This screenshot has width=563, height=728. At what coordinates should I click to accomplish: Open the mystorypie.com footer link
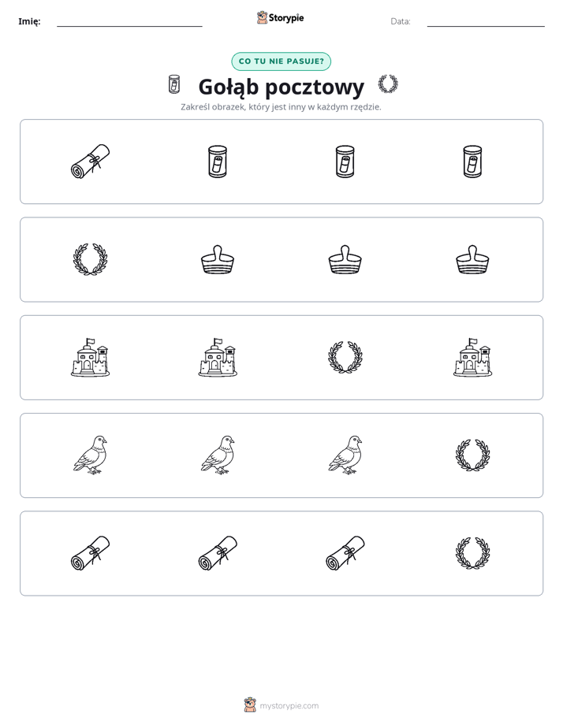[281, 705]
